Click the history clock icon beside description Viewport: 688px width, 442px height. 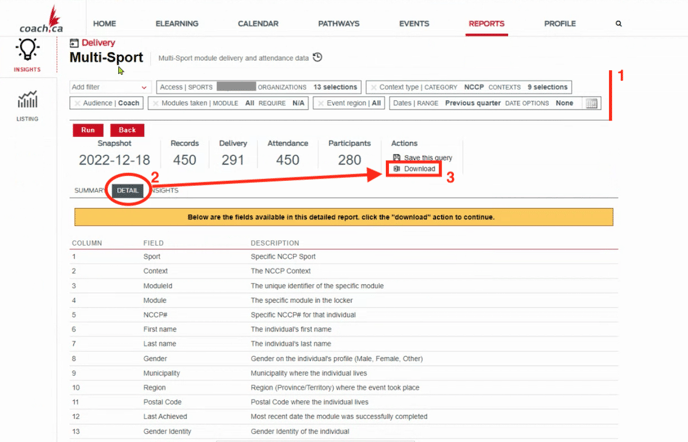(x=318, y=58)
